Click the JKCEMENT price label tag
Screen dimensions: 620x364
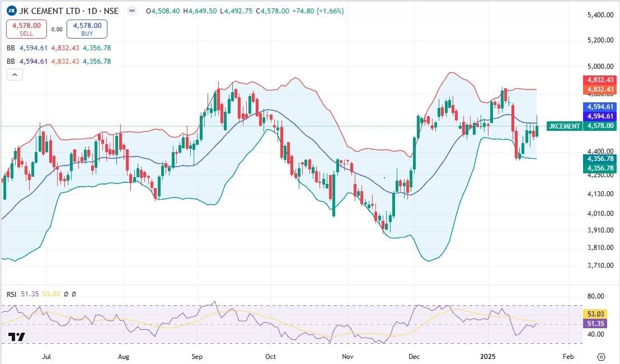[565, 126]
